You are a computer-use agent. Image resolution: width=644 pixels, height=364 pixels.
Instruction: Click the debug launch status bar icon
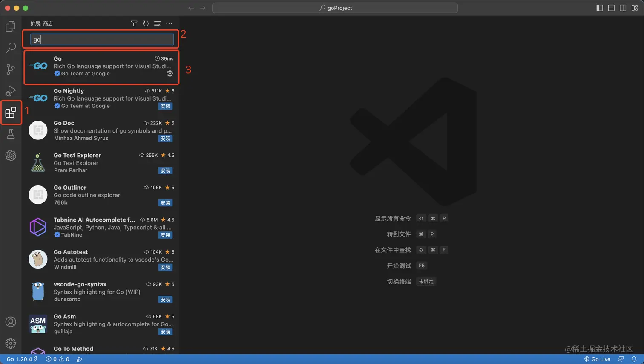(79, 359)
